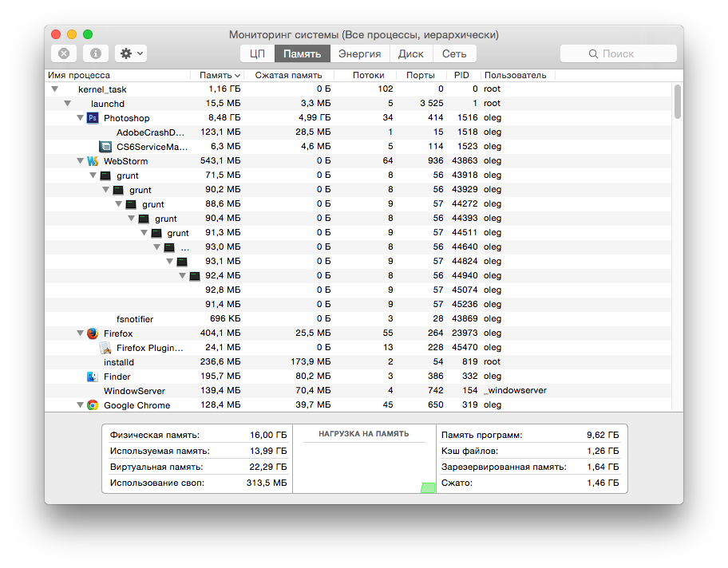This screenshot has width=728, height=568.
Task: Collapse grunt subprocess with PID 44272
Action: (x=118, y=203)
